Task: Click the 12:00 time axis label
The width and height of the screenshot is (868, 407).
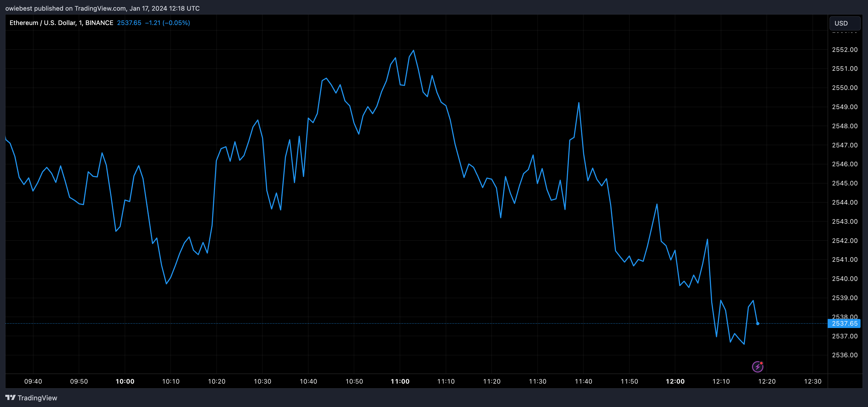Action: point(675,381)
